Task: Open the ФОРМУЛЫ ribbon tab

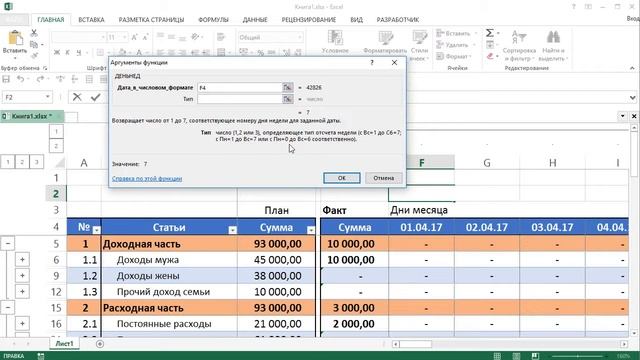Action: 213,20
